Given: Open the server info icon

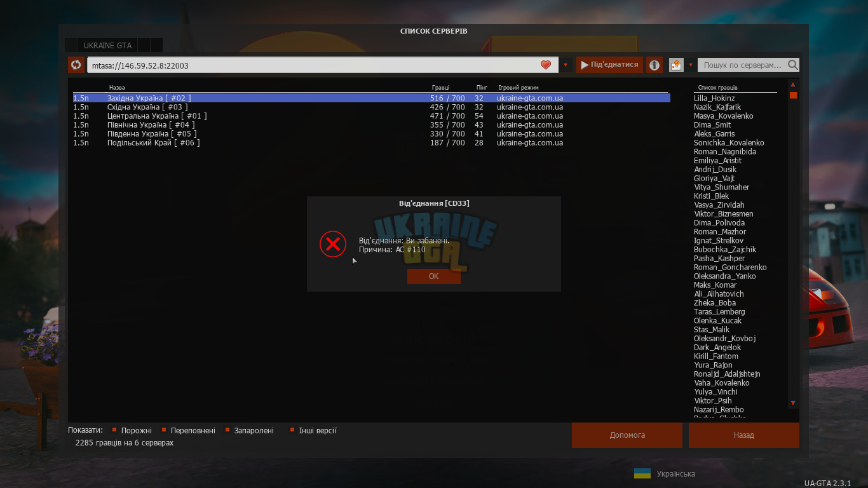Looking at the screenshot, I should tap(654, 65).
